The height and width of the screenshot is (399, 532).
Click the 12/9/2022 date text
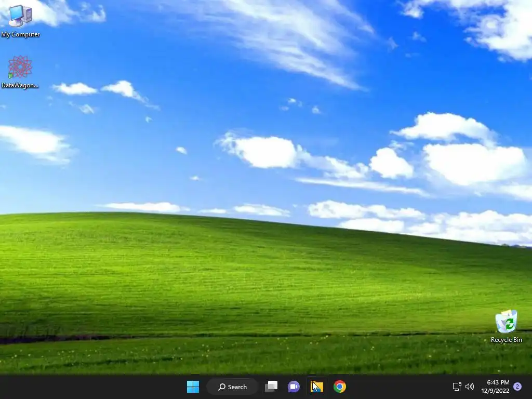point(495,391)
